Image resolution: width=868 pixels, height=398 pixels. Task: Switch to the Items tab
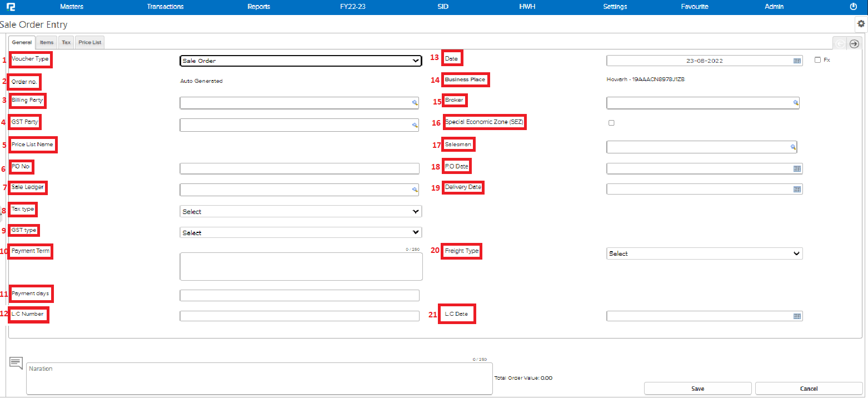tap(47, 42)
